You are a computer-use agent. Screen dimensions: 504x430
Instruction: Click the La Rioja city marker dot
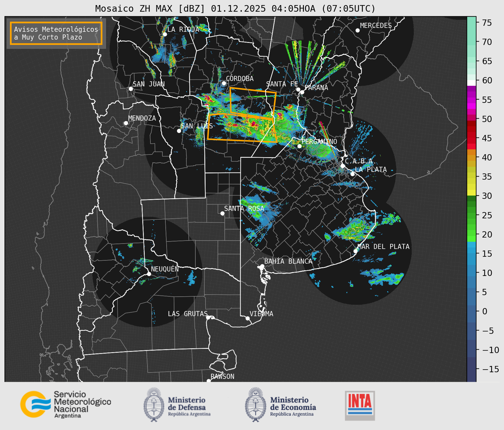click(x=165, y=34)
